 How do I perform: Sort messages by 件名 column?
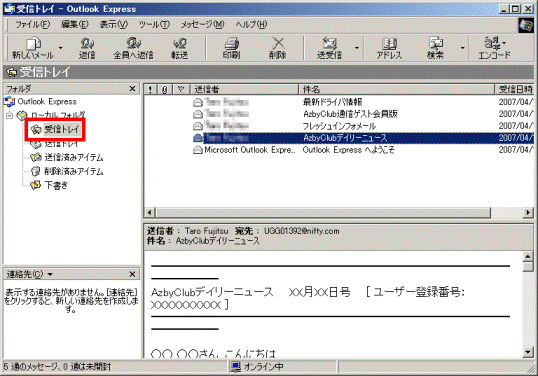[396, 90]
